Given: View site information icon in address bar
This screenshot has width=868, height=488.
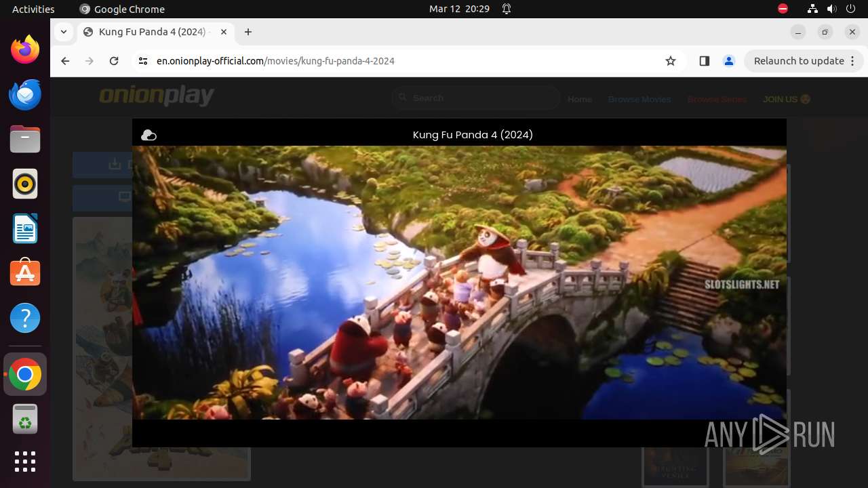Looking at the screenshot, I should 142,61.
